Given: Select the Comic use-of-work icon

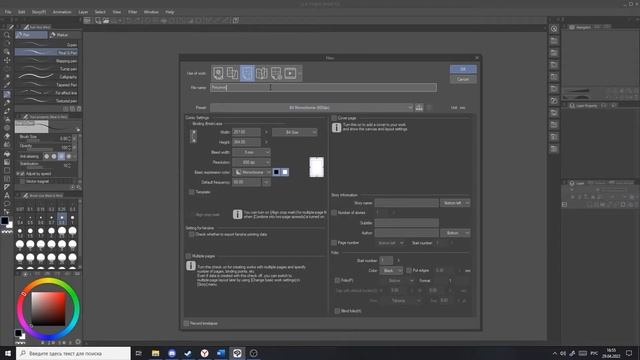Looking at the screenshot, I should pyautogui.click(x=247, y=73).
